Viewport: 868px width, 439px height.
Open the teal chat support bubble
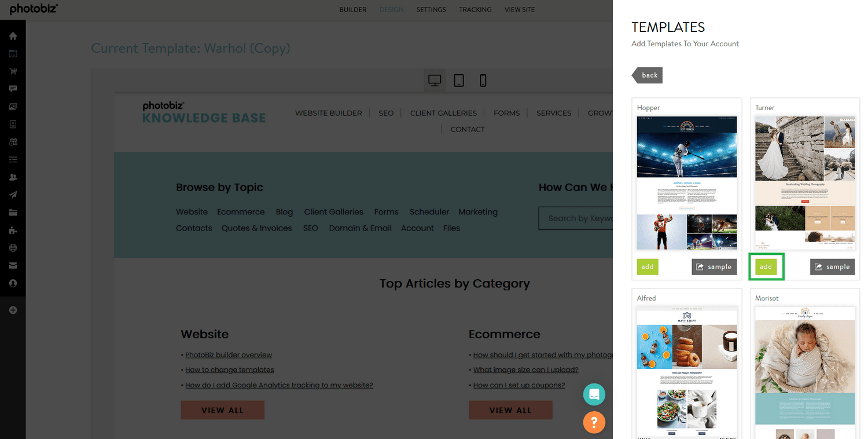[594, 394]
